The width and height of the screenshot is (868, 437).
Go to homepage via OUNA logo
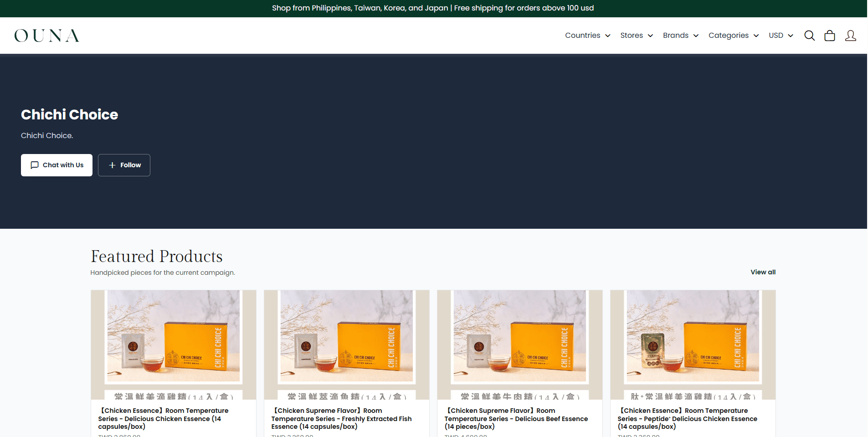coord(47,36)
